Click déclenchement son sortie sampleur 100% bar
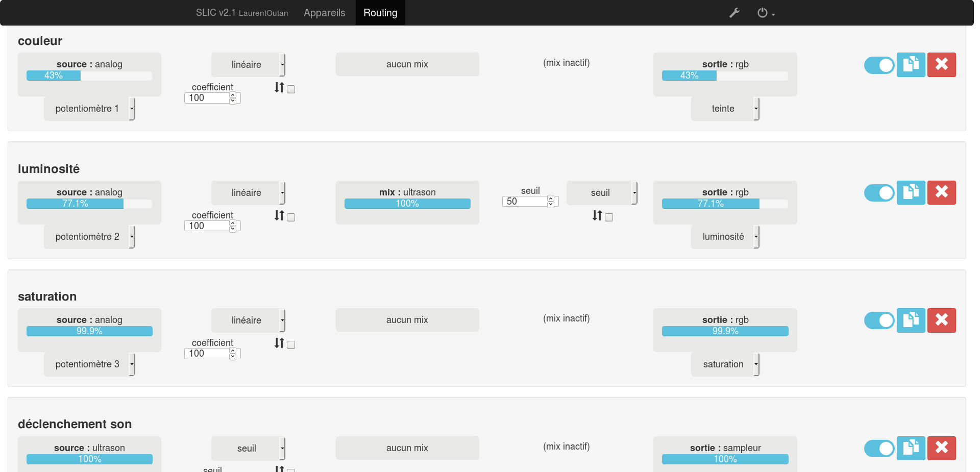The height and width of the screenshot is (472, 980). (x=725, y=459)
